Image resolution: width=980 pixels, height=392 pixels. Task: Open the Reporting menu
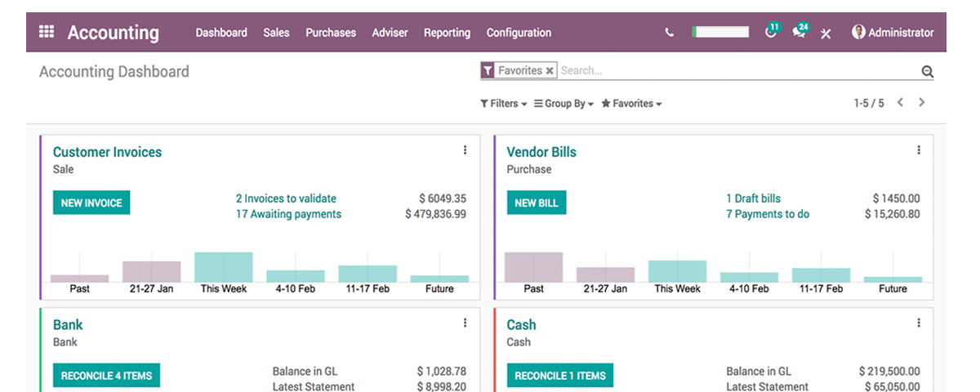point(447,33)
